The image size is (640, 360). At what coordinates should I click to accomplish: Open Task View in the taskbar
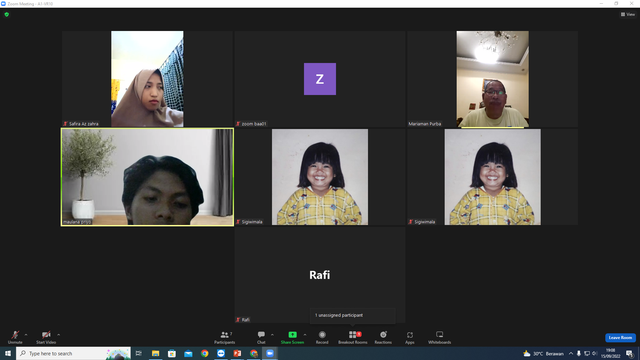139,353
